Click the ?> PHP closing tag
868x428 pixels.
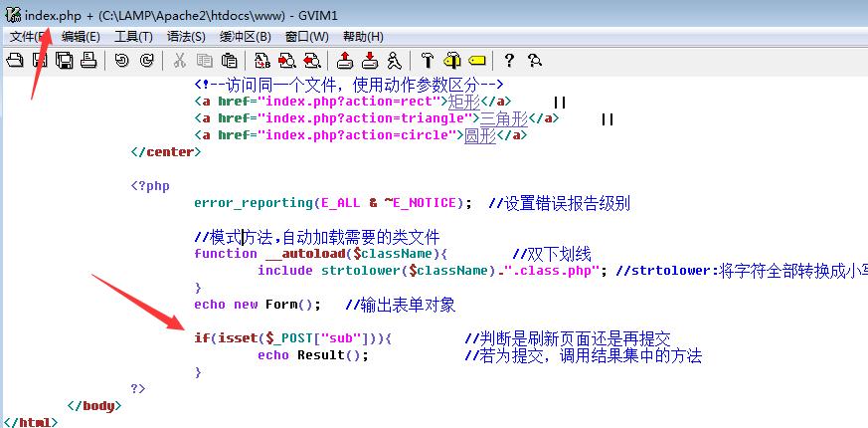tap(138, 388)
